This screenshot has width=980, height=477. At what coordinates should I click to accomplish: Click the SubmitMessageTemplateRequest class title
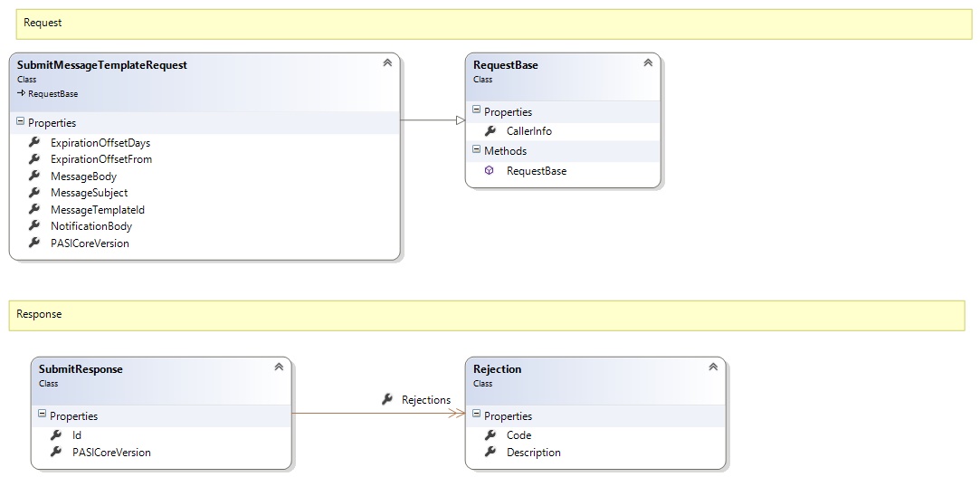pyautogui.click(x=101, y=65)
